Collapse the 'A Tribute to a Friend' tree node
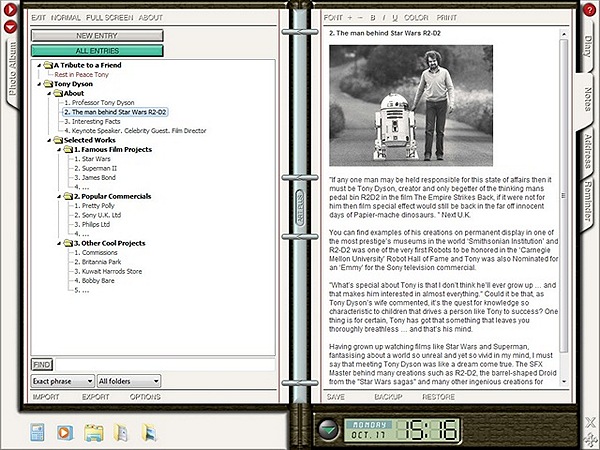600x450 pixels. pos(39,65)
